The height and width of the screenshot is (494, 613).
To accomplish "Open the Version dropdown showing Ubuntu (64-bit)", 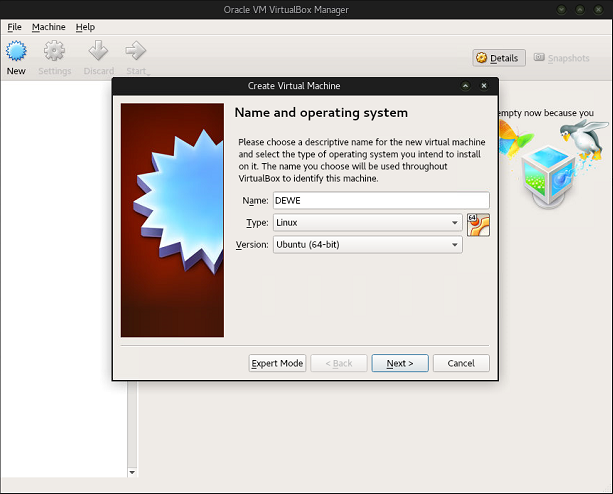I will (367, 244).
